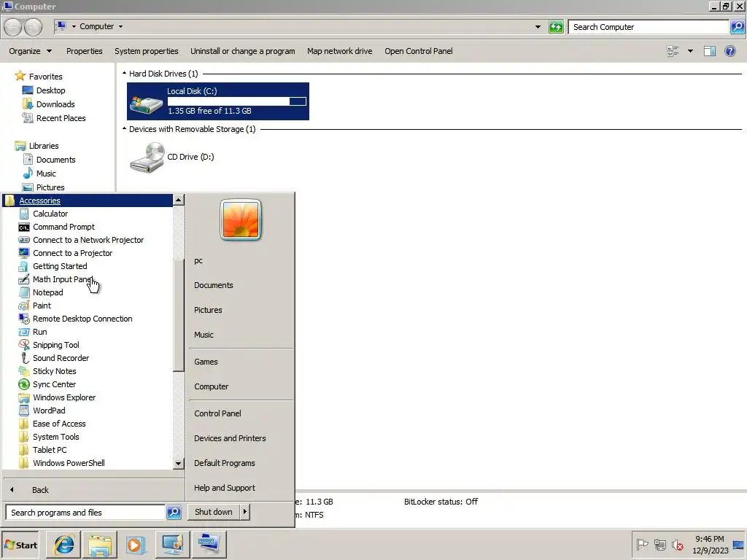747x560 pixels.
Task: Open the Shut down options arrow
Action: coord(244,512)
